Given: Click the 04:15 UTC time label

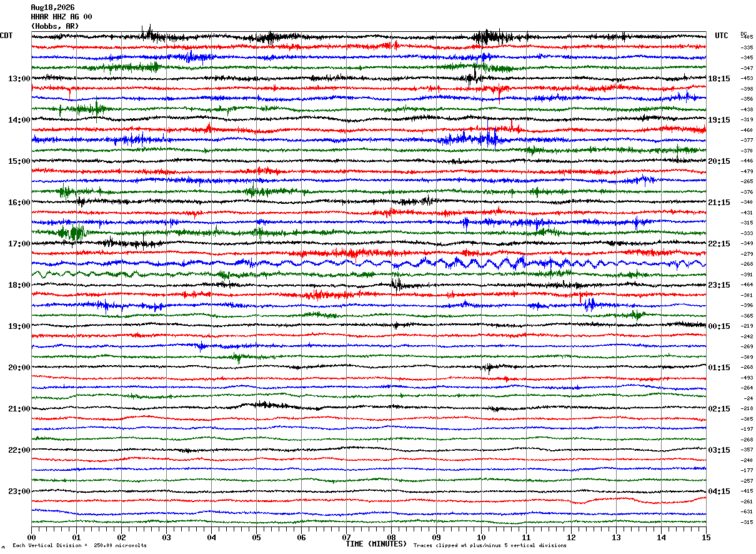Looking at the screenshot, I should coord(719,491).
